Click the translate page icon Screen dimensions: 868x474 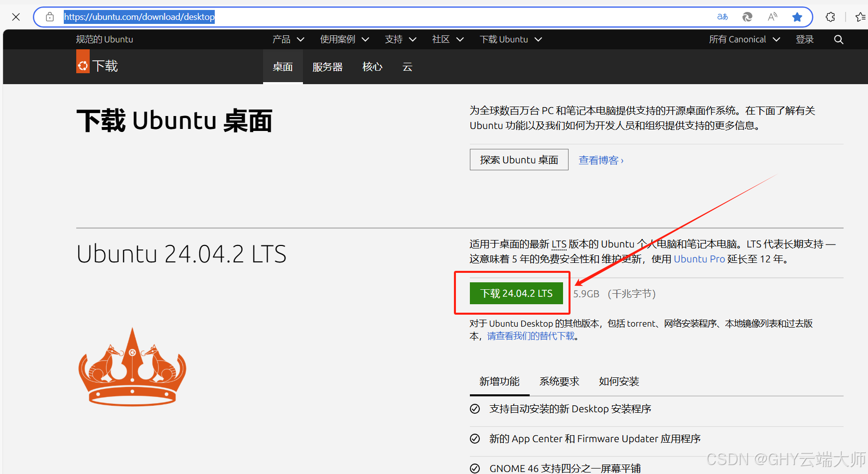(723, 17)
